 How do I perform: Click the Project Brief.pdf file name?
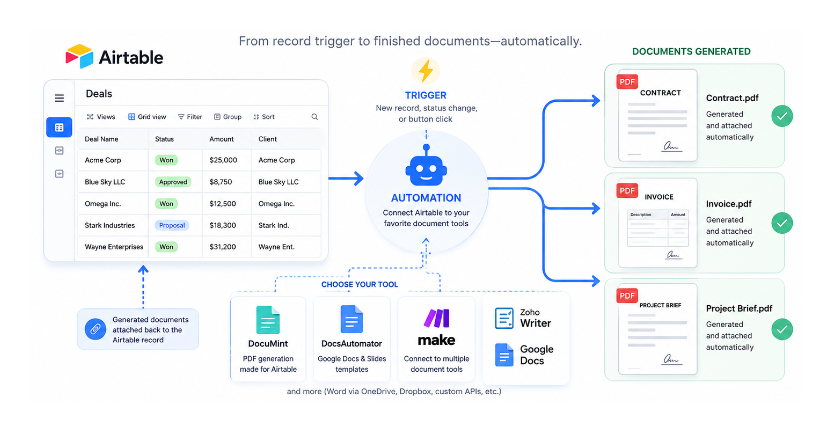[739, 309]
